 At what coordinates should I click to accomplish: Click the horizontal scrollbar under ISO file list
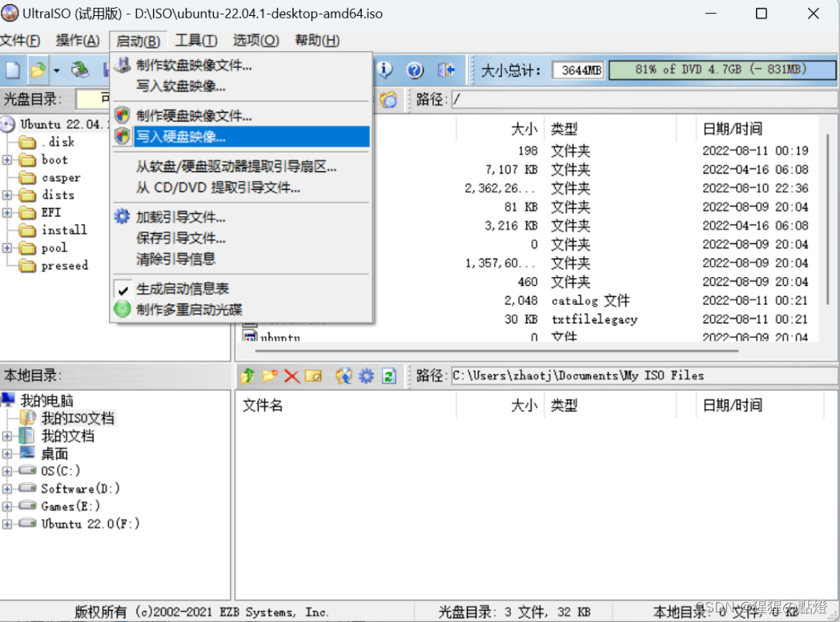pyautogui.click(x=496, y=351)
